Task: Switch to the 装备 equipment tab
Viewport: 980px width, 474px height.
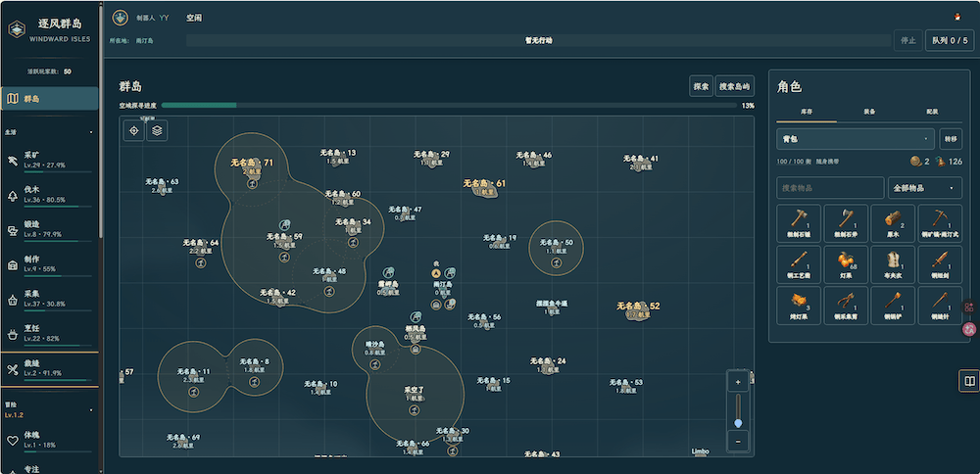Action: [868, 112]
